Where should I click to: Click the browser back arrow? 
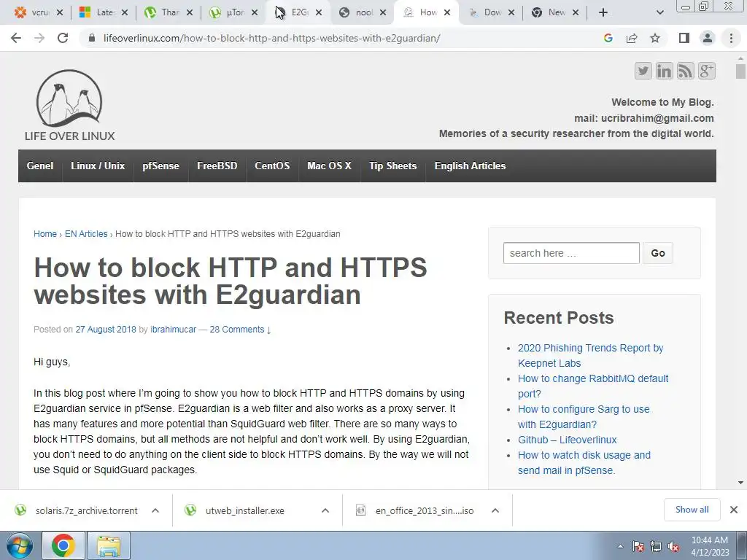16,38
